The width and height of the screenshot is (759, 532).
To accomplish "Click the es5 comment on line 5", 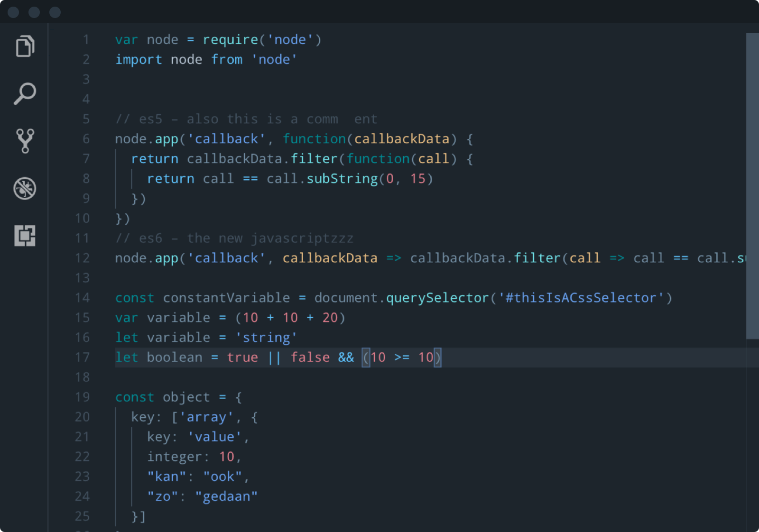I will click(151, 119).
